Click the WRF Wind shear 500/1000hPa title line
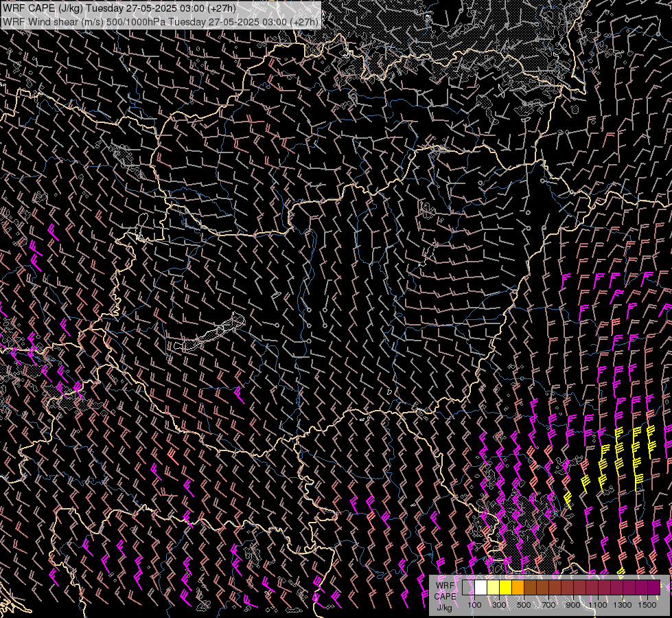 161,22
